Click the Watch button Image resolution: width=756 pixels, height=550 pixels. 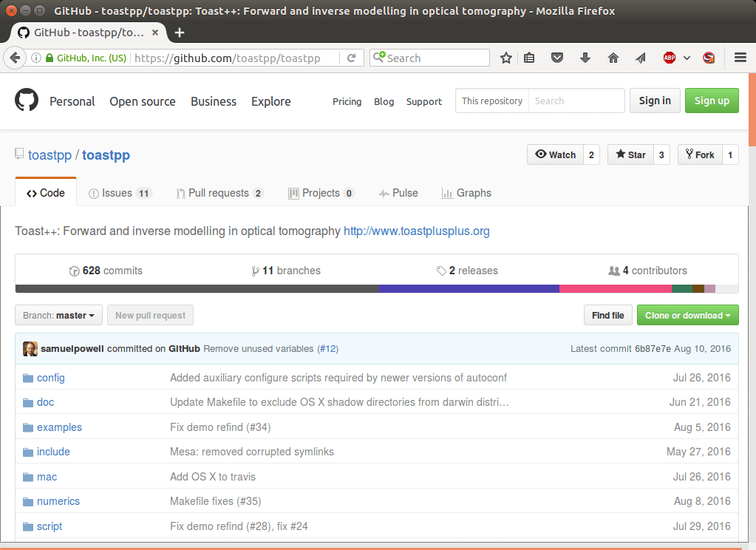556,155
